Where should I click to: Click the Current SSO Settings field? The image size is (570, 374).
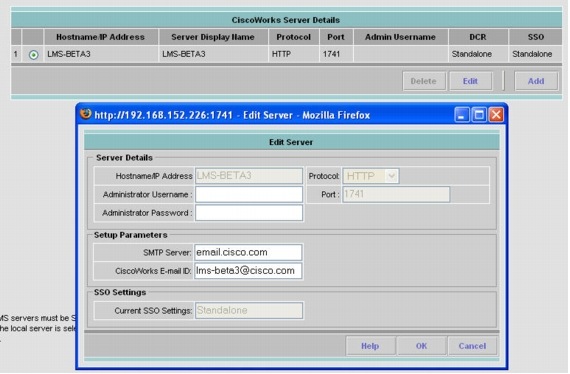(x=249, y=310)
